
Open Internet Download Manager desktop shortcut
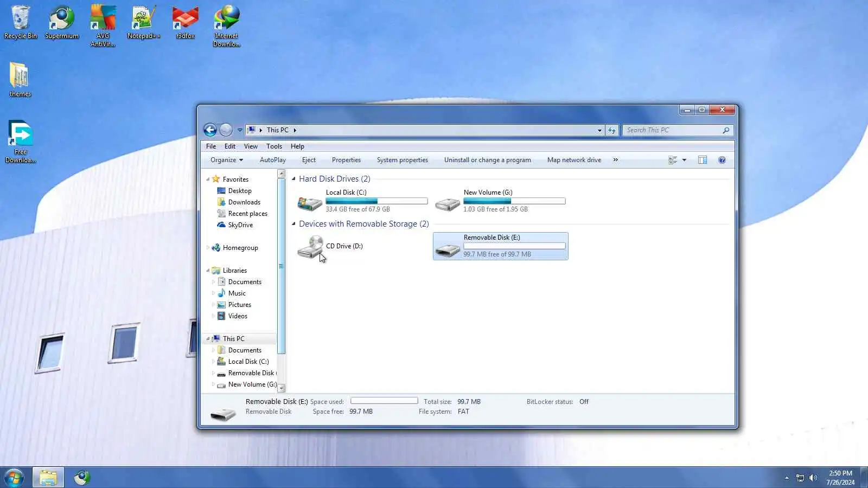pos(226,26)
